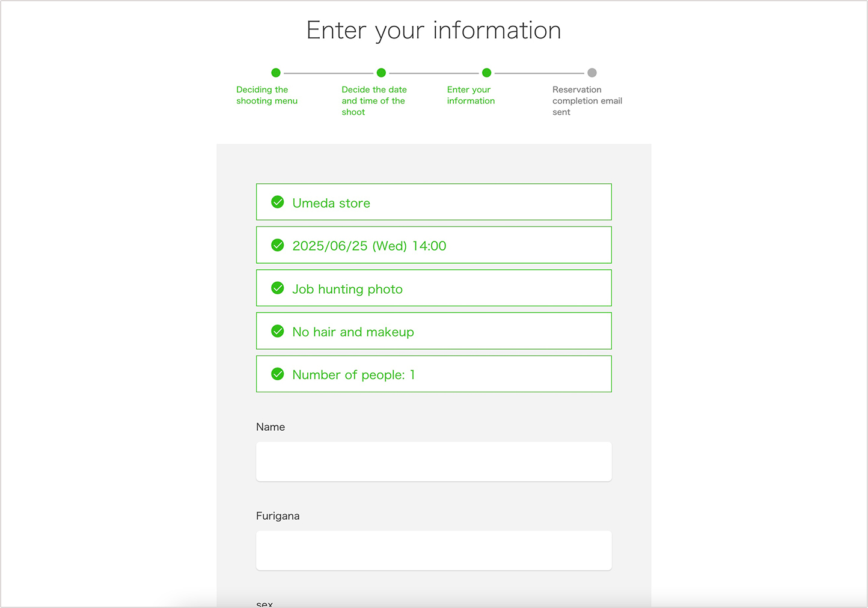Toggle the No hair and makeup option
The height and width of the screenshot is (608, 868).
tap(433, 331)
